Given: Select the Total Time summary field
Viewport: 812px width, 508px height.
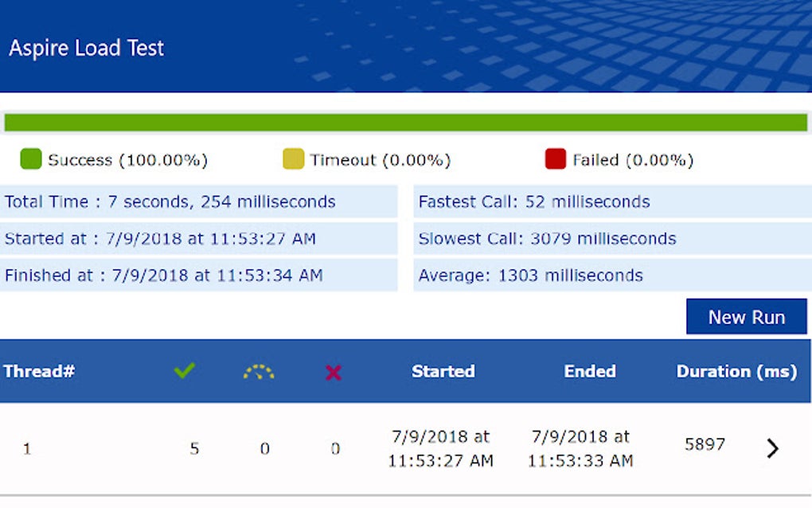Looking at the screenshot, I should 198,201.
